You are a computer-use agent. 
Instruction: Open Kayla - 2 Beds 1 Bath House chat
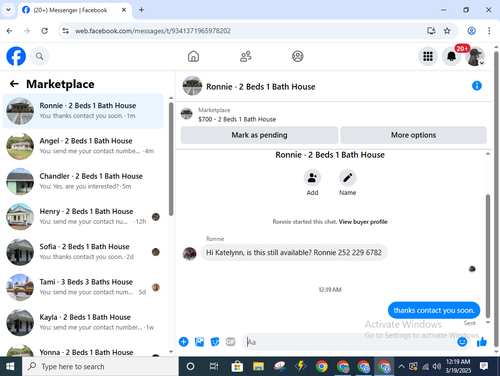coord(83,323)
